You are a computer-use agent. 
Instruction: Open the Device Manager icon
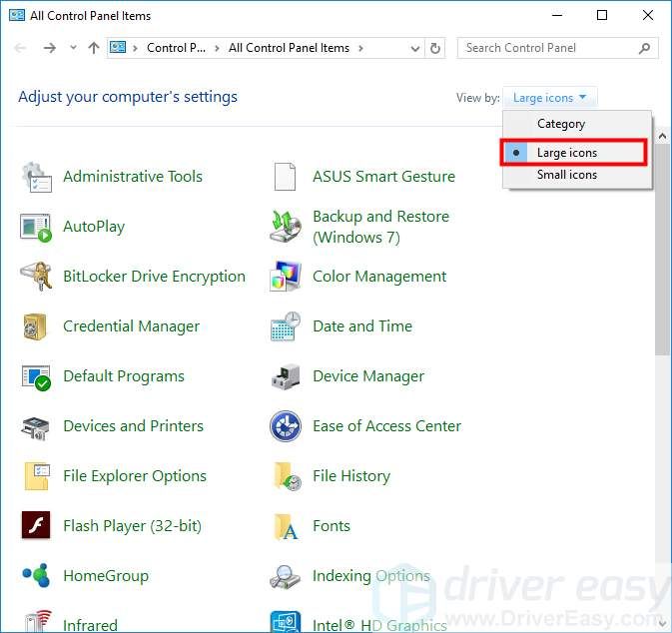(x=286, y=376)
